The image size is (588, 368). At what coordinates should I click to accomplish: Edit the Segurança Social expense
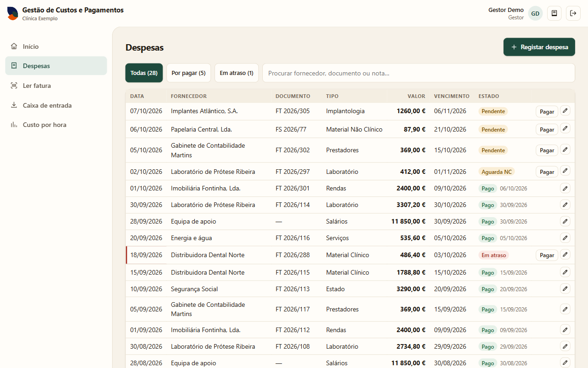[565, 289]
